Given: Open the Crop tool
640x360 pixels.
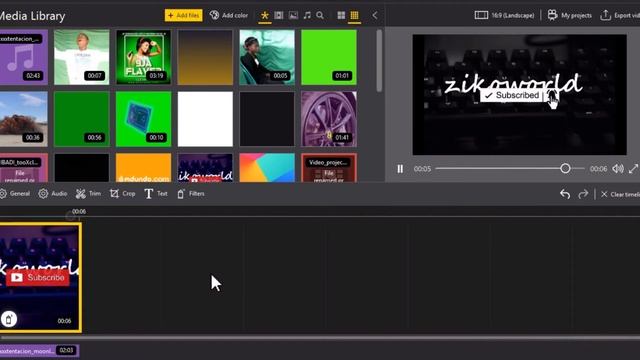Looking at the screenshot, I should click(x=122, y=194).
